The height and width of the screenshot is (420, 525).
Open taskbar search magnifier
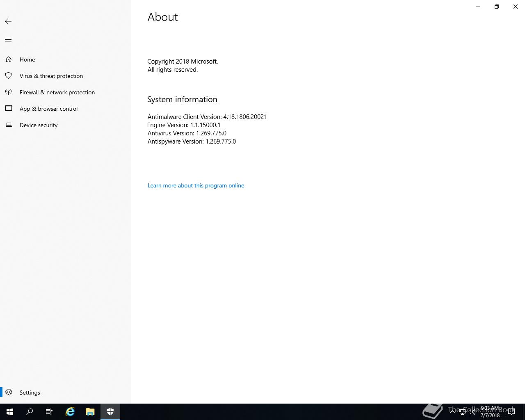[30, 412]
